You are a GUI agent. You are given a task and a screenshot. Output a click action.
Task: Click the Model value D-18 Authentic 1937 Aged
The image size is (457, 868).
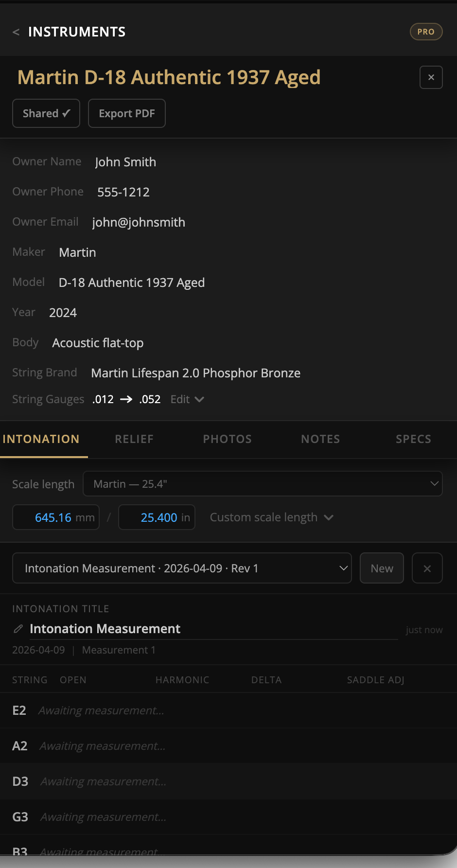click(x=132, y=283)
